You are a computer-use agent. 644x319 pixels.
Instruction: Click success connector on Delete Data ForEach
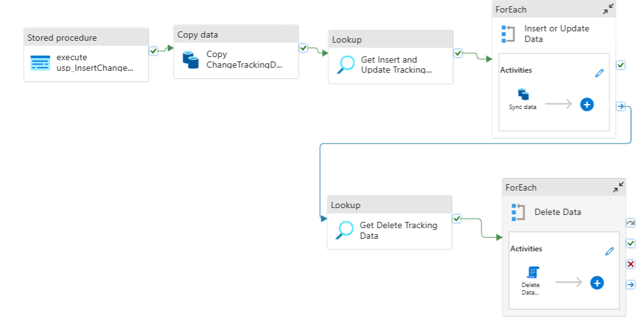pyautogui.click(x=631, y=244)
